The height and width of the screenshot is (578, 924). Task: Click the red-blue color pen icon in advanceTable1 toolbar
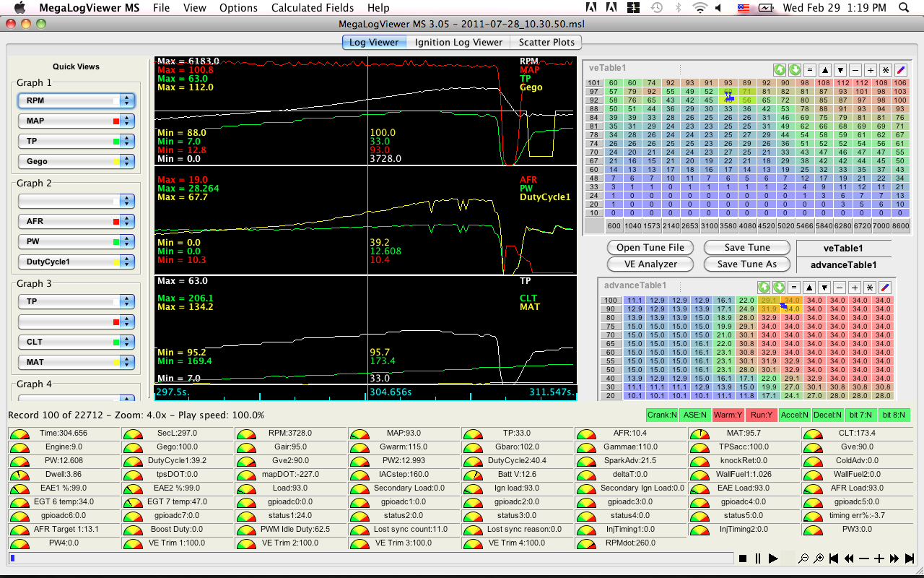885,287
